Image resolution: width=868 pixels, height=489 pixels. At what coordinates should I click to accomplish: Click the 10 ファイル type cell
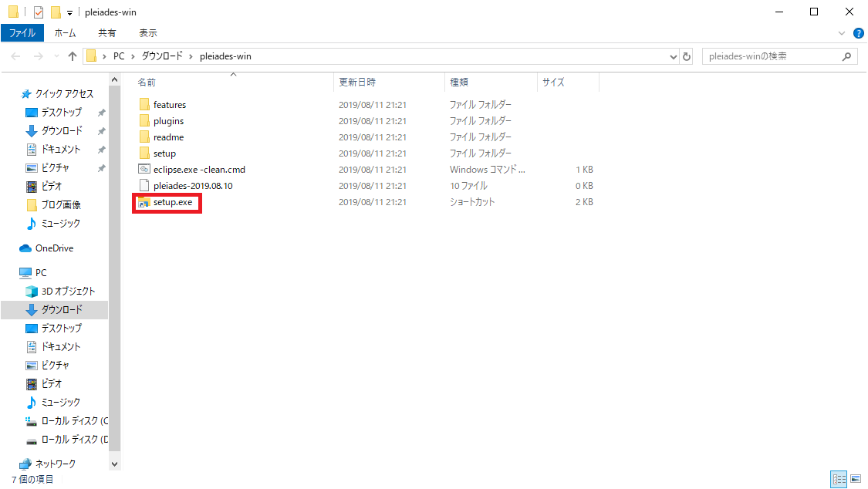click(x=468, y=186)
